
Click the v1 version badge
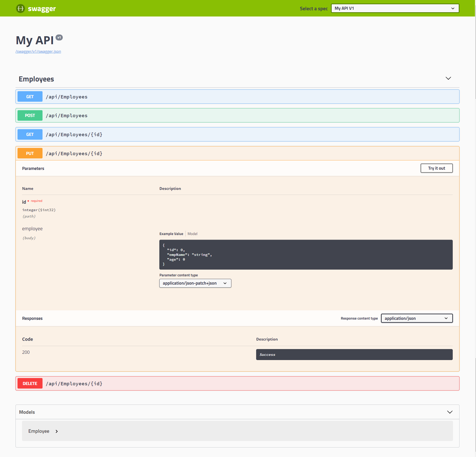click(59, 37)
